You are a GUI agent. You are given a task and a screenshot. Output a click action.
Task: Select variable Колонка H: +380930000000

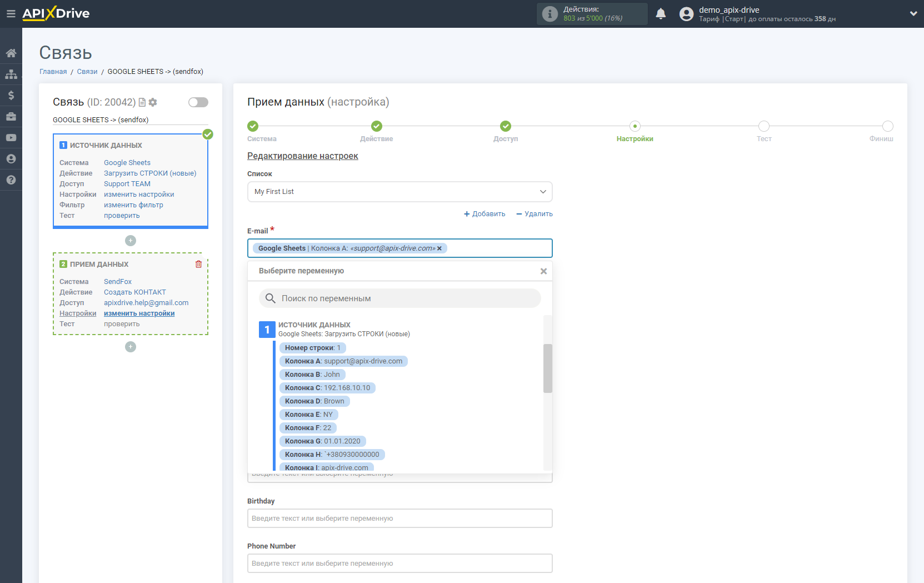pyautogui.click(x=332, y=455)
